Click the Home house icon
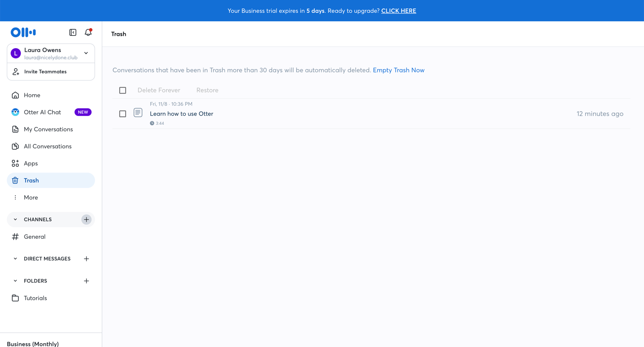This screenshot has width=644, height=347. point(15,95)
